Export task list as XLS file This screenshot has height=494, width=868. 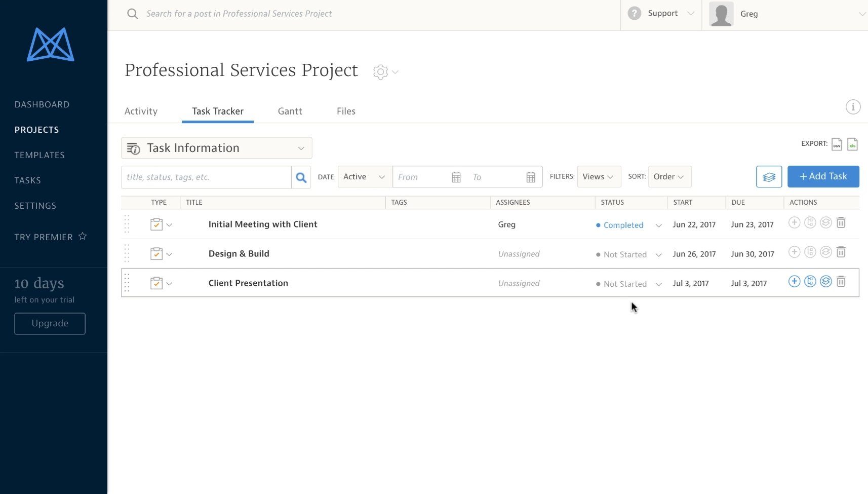point(853,144)
